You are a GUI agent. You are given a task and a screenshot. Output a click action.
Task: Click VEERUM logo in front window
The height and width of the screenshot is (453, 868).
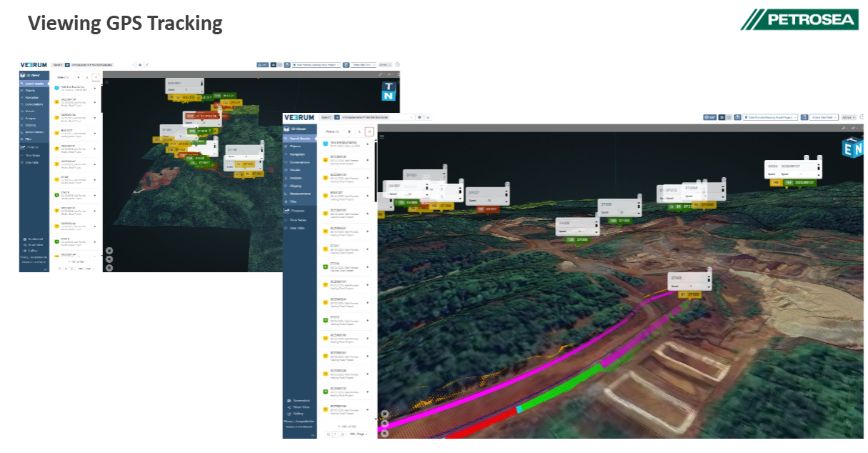click(x=299, y=117)
